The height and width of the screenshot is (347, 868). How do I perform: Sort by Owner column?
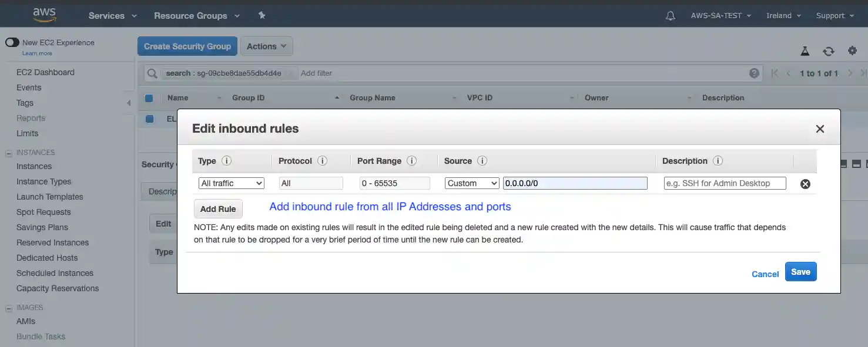tap(596, 98)
